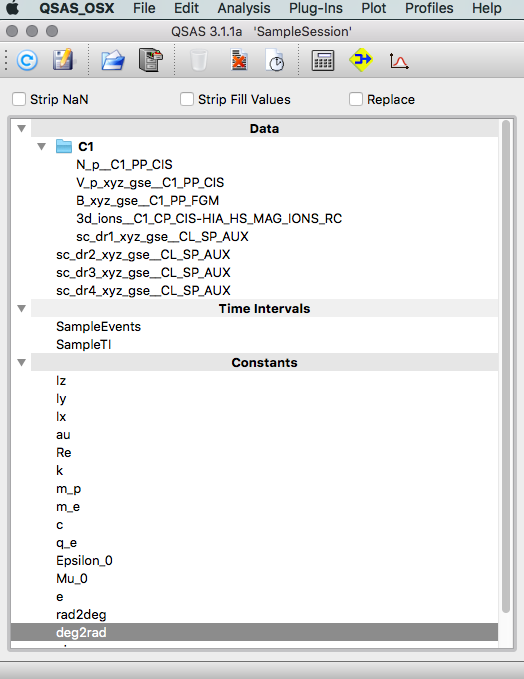Select the SampleEvents time interval
The width and height of the screenshot is (524, 679).
point(99,327)
